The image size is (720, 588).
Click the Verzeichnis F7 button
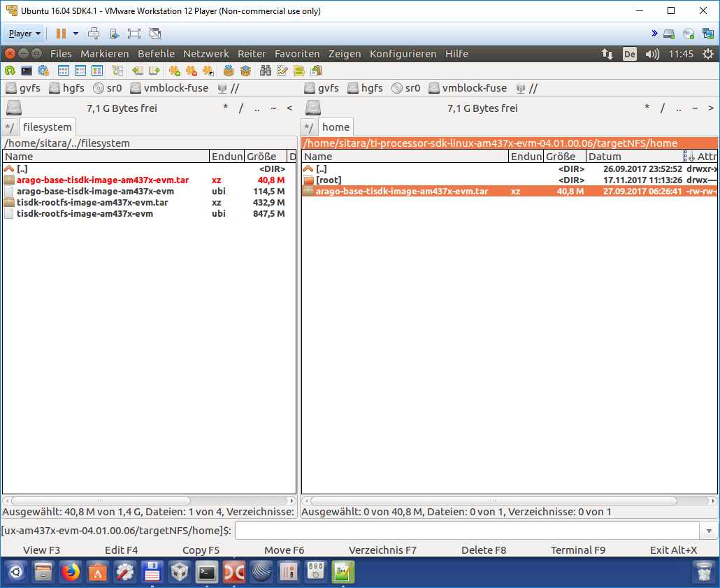click(382, 550)
